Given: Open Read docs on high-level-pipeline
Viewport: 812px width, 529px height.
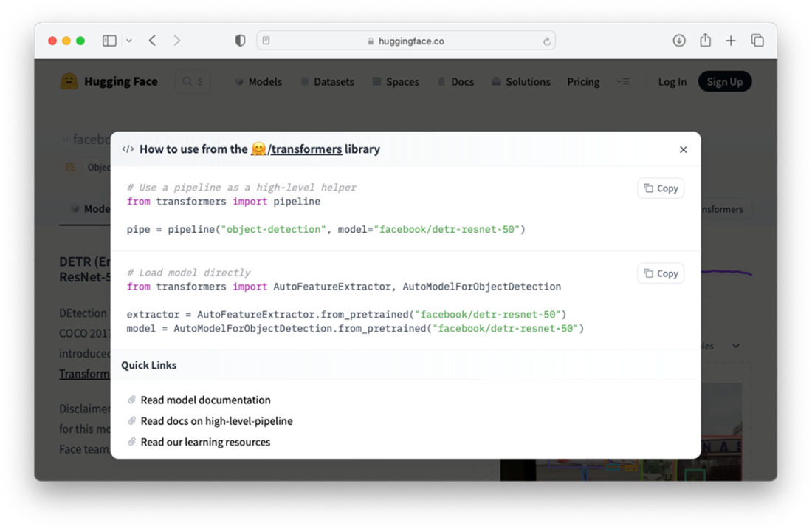Looking at the screenshot, I should tap(216, 421).
